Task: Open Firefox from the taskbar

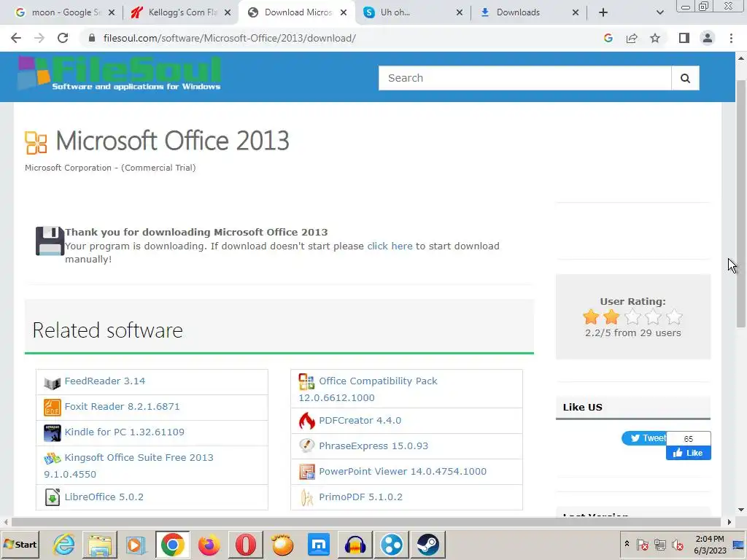Action: 209,545
